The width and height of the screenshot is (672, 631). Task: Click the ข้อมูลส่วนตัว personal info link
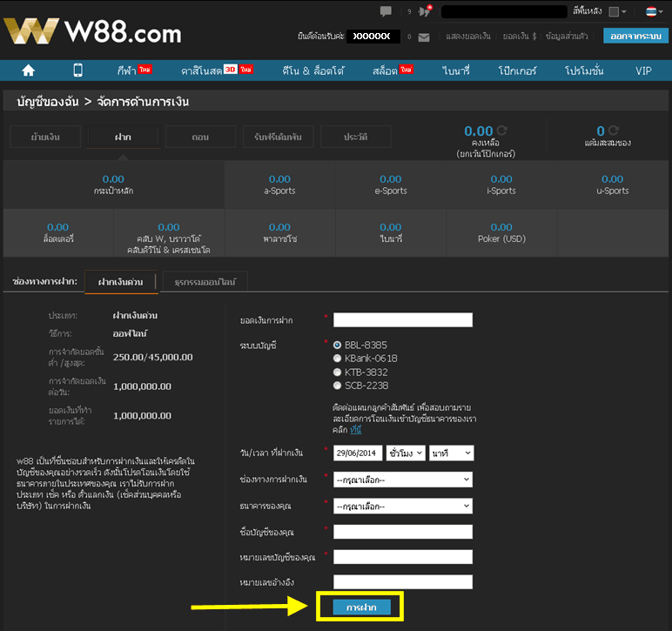567,37
